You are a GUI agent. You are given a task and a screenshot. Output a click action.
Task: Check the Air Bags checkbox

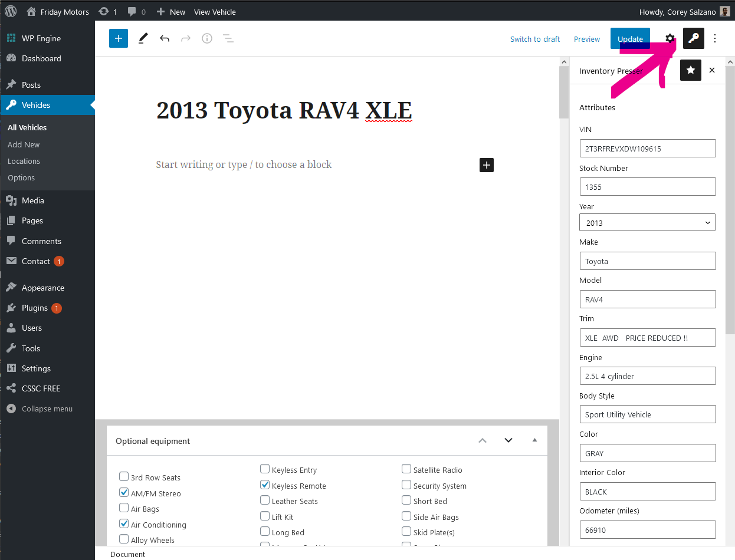(124, 508)
